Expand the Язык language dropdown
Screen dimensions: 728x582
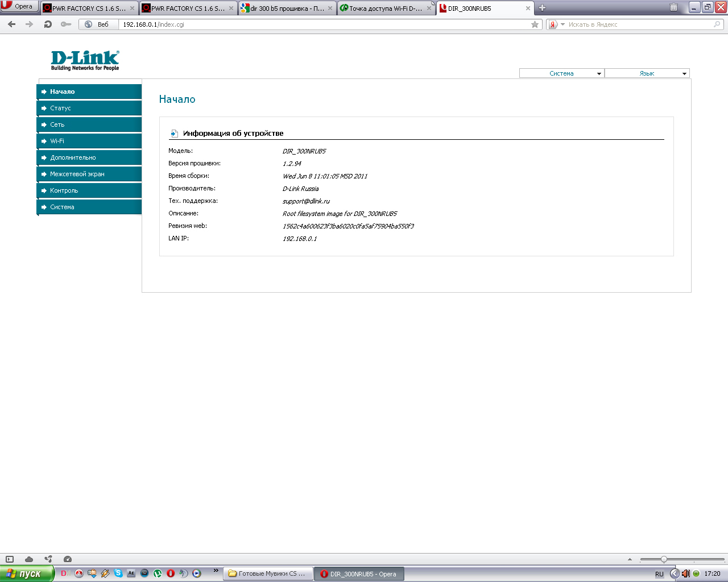[647, 73]
